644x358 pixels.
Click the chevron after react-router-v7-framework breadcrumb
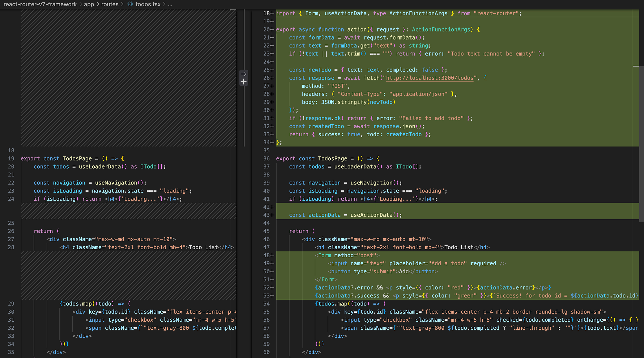coord(80,4)
